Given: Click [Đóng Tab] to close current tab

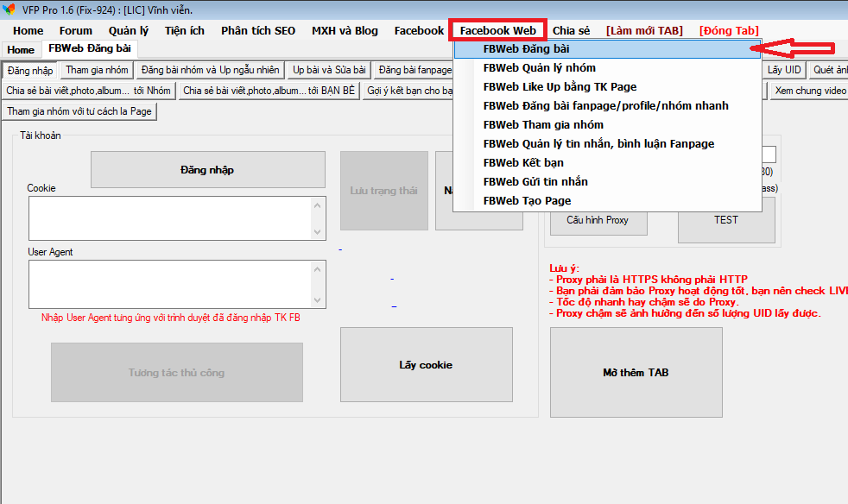Looking at the screenshot, I should 729,30.
